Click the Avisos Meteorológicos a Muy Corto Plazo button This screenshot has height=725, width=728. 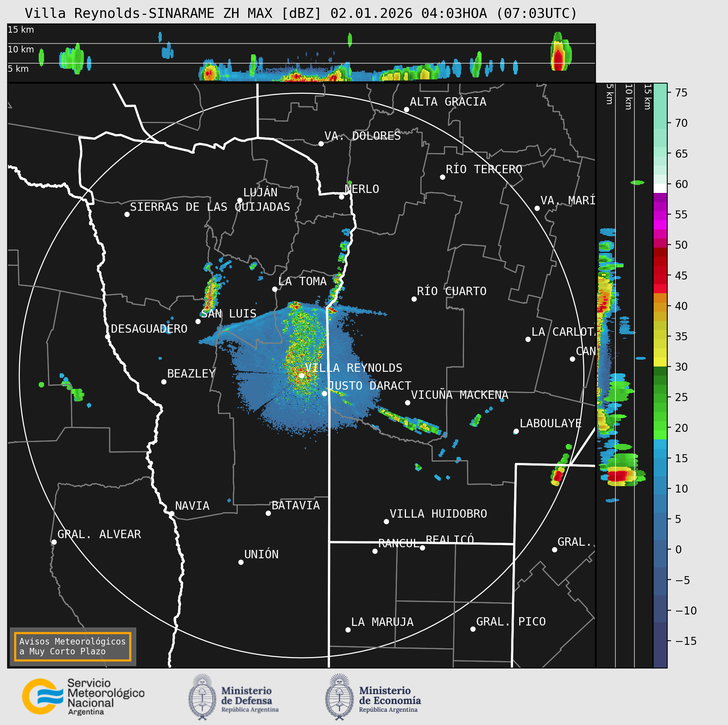point(73,646)
